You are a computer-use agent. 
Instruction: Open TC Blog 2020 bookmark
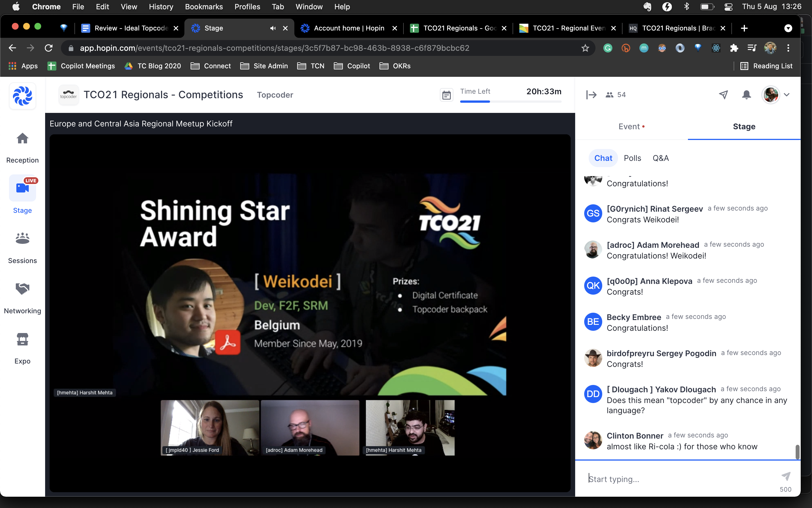coord(153,66)
